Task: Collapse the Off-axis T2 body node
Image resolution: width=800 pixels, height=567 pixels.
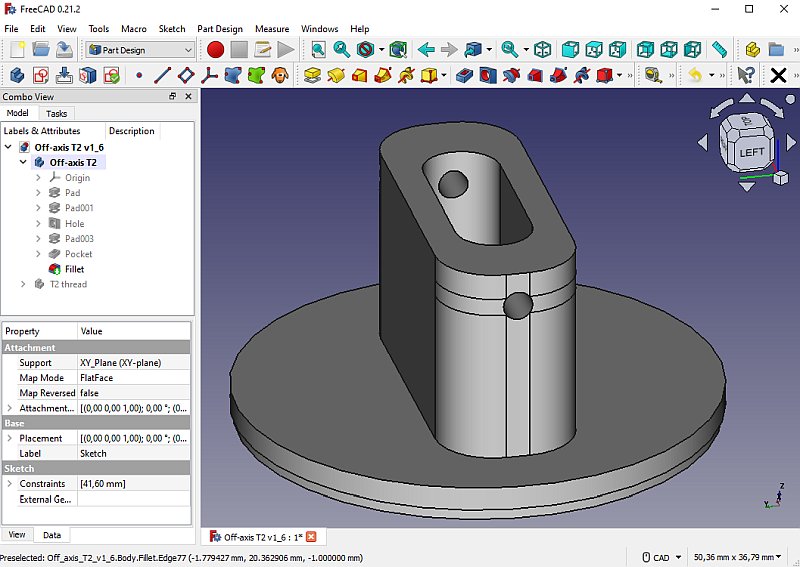Action: pos(23,162)
